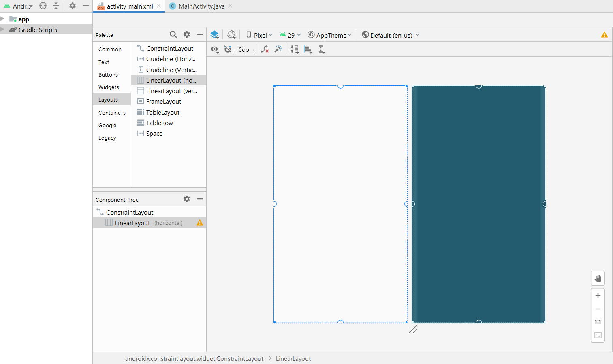Expand the Gradle Scripts node

(x=2, y=30)
